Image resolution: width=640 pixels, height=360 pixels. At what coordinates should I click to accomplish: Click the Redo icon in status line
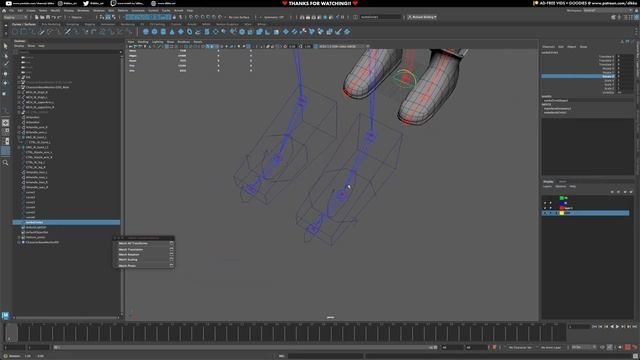pyautogui.click(x=59, y=17)
